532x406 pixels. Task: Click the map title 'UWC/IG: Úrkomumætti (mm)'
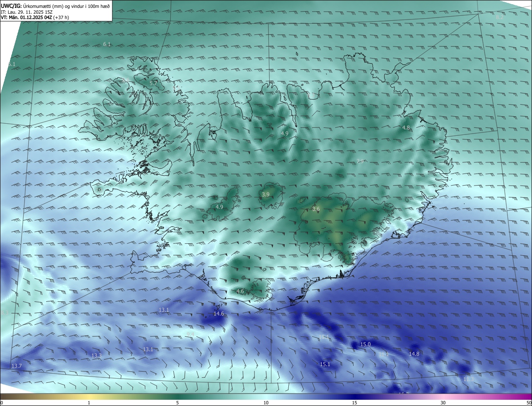pyautogui.click(x=32, y=6)
